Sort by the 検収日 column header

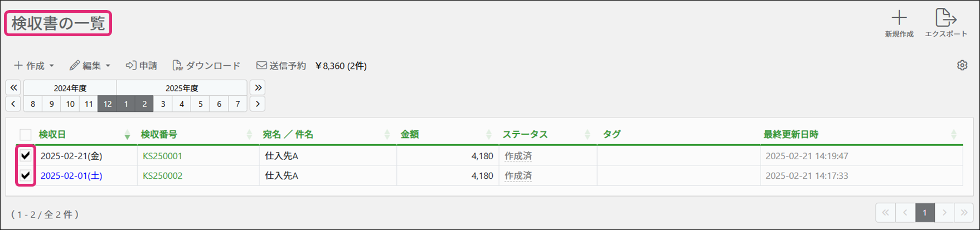[52, 134]
